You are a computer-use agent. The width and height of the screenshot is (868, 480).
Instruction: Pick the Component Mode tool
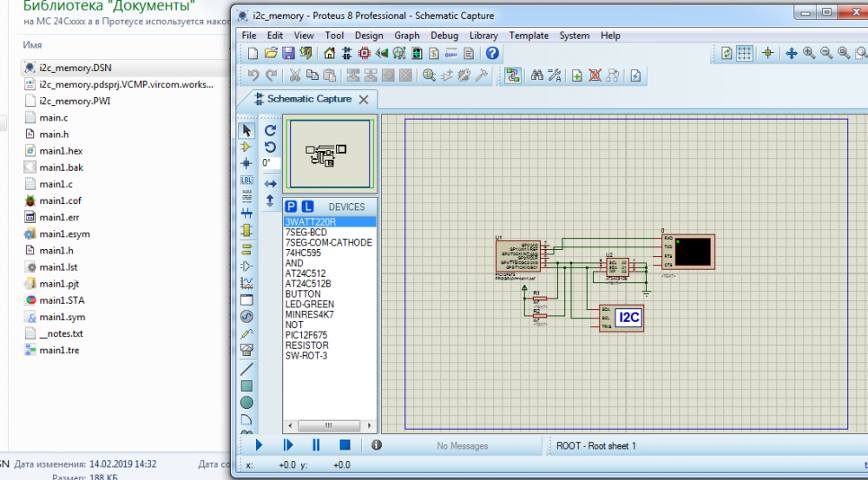247,147
